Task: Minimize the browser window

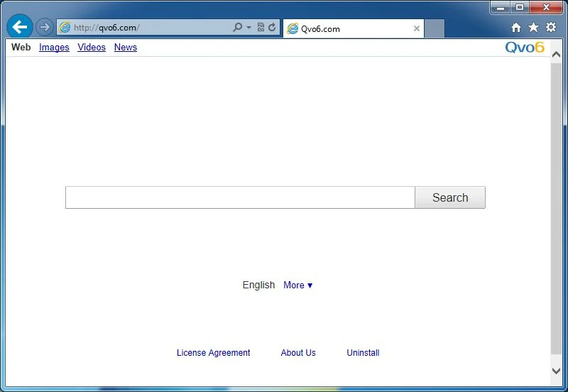Action: pyautogui.click(x=501, y=7)
